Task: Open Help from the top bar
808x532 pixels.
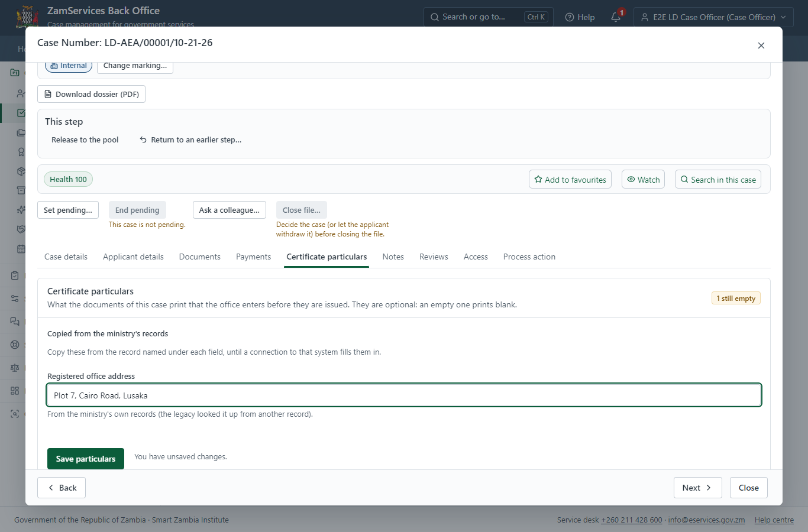Action: tap(580, 17)
